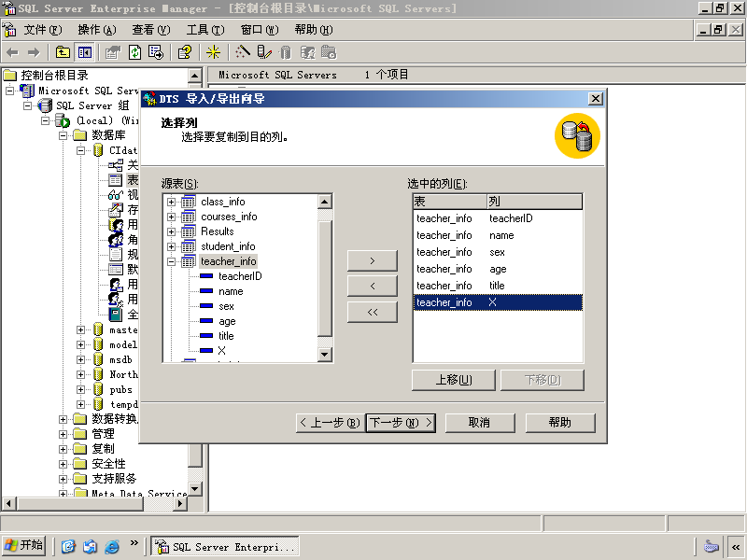
Task: Click the 取消 cancel button
Action: point(480,423)
